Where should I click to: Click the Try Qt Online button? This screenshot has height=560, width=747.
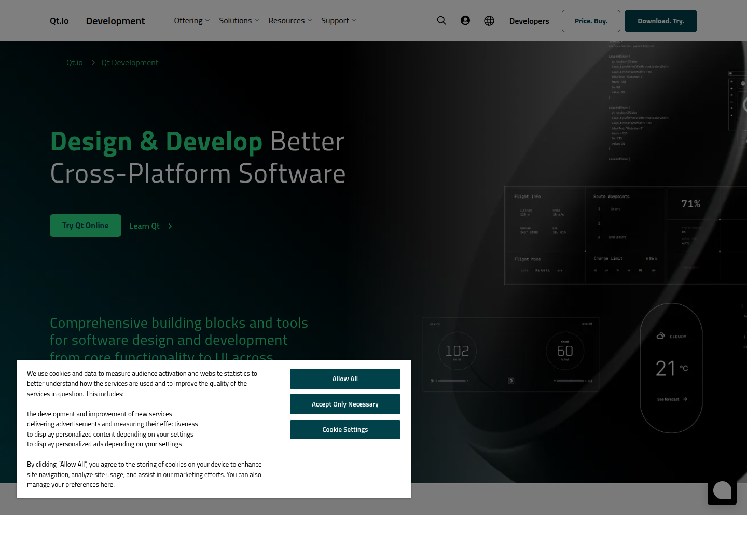pos(86,226)
